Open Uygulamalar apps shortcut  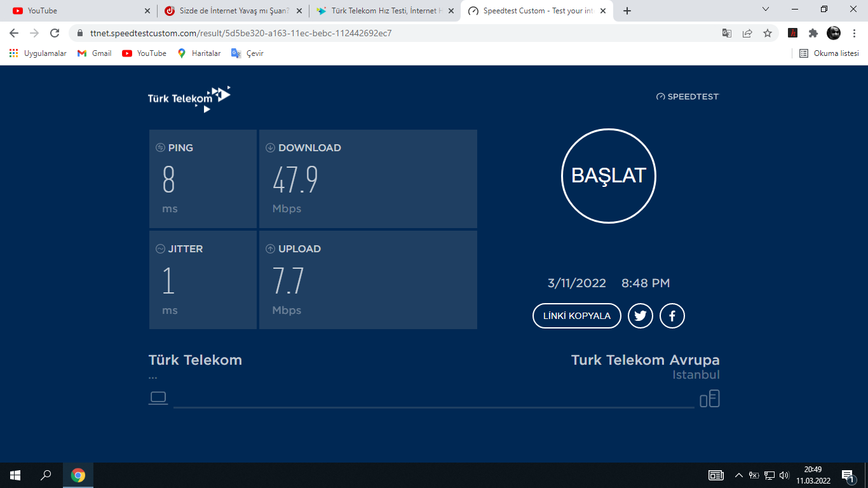tap(38, 53)
